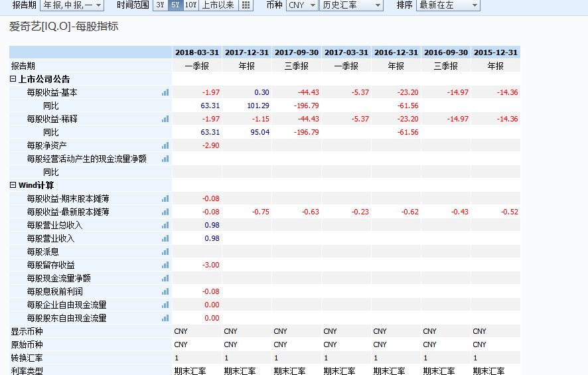Open the 报告期 report period dropdown
Screen dimensions: 588x375
tap(72, 5)
